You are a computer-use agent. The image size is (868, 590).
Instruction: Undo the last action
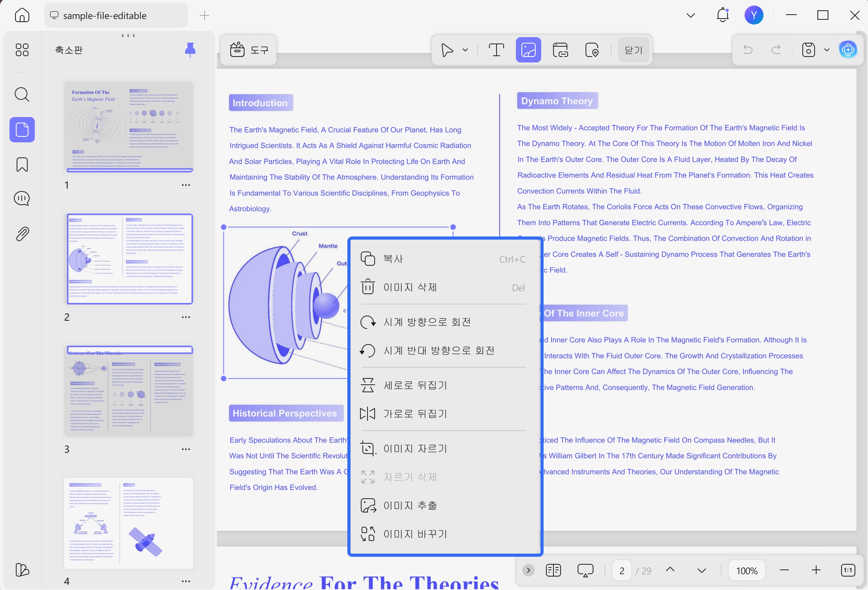point(748,50)
